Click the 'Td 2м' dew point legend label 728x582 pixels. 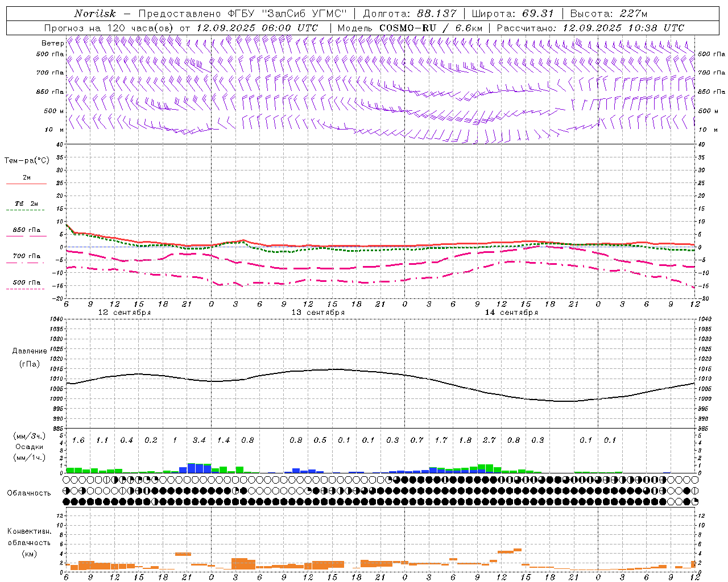click(26, 203)
